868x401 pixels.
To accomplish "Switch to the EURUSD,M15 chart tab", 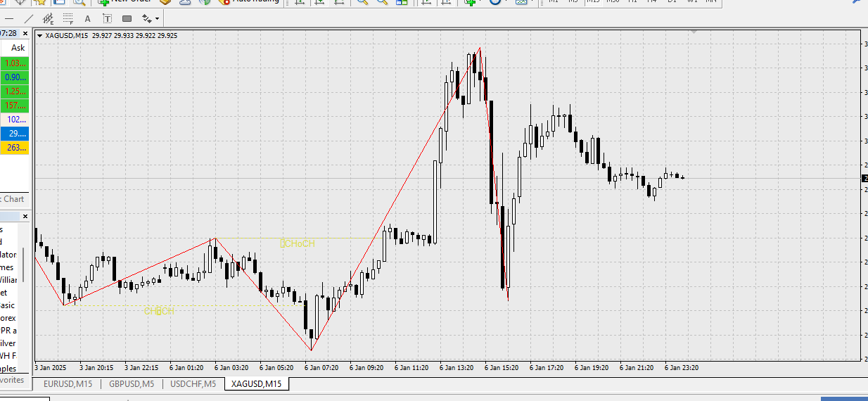I will click(x=68, y=384).
